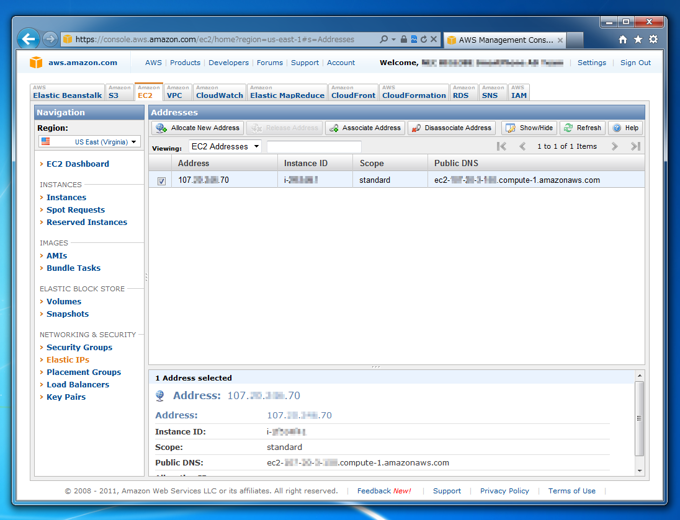Image resolution: width=680 pixels, height=520 pixels.
Task: Reload the page with the refresh icon
Action: tap(424, 39)
